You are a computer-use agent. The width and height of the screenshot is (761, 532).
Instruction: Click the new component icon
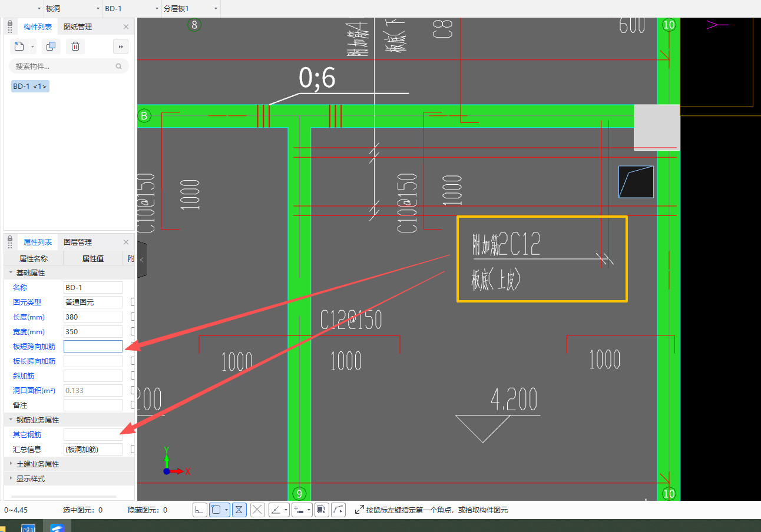[19, 46]
